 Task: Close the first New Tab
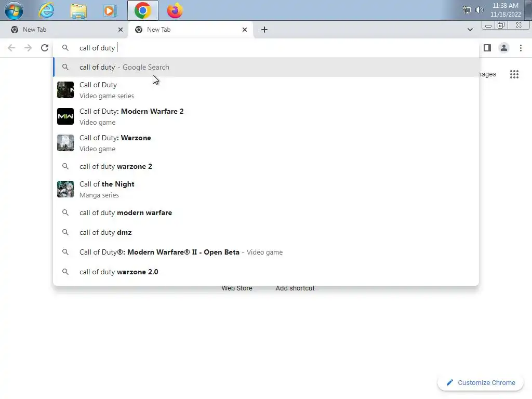(x=121, y=30)
